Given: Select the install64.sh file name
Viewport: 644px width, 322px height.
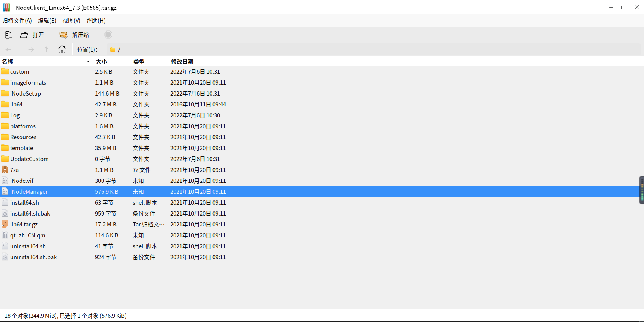Looking at the screenshot, I should point(24,202).
